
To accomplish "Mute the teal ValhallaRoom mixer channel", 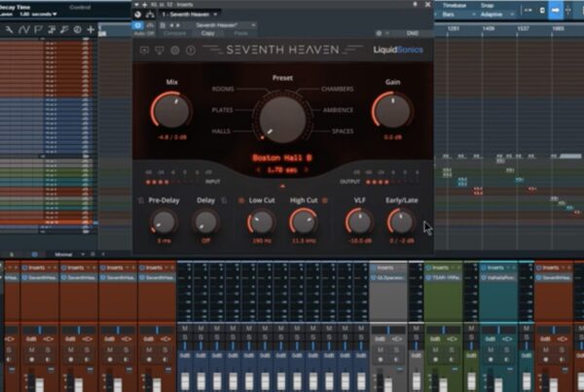I will click(x=491, y=350).
